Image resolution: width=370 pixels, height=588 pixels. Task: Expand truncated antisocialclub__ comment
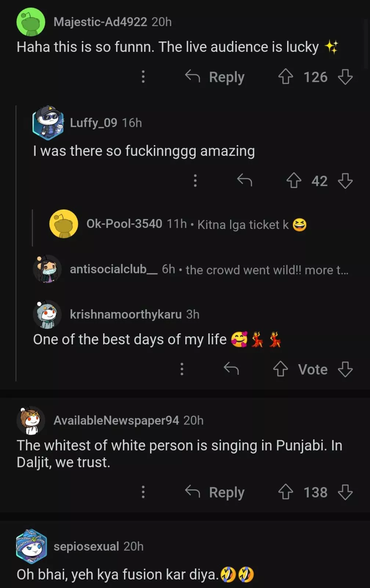point(266,270)
